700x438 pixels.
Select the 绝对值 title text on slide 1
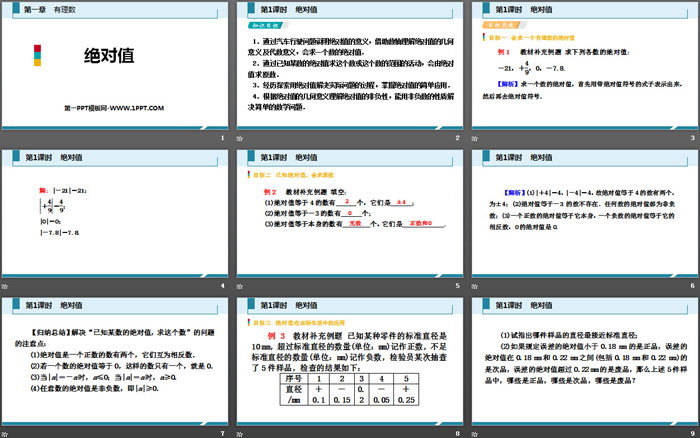point(105,57)
